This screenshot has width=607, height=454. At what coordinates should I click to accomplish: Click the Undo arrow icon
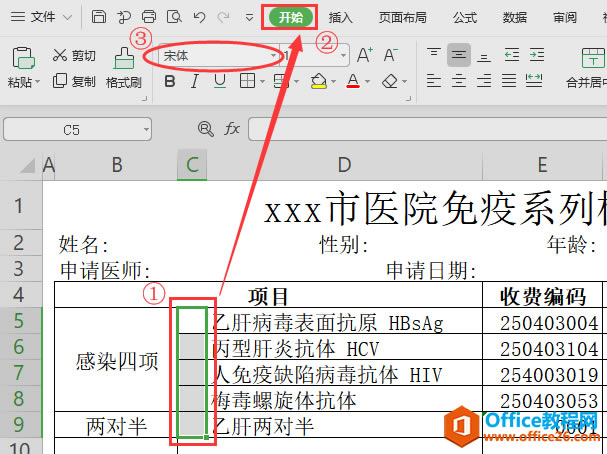click(x=199, y=17)
